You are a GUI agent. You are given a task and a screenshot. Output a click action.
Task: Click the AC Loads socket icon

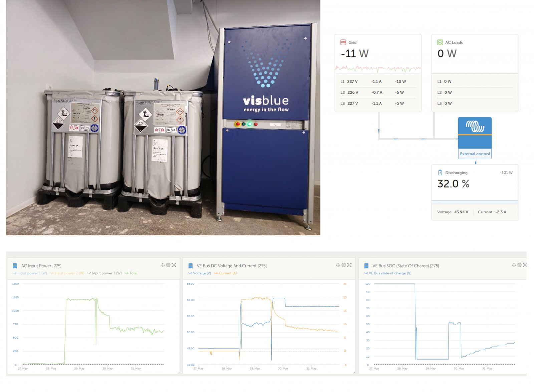[x=440, y=42]
